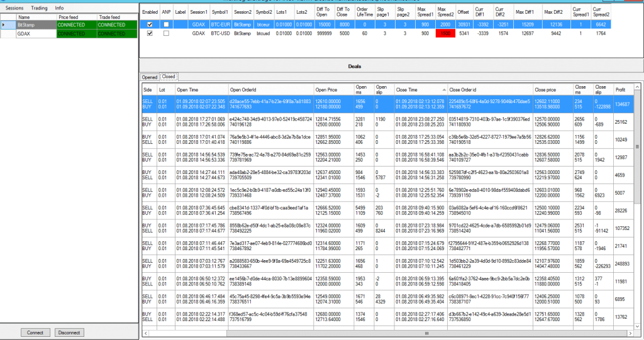Click red Max Spread2 cell 1500
The height and width of the screenshot is (340, 644).
(x=446, y=34)
